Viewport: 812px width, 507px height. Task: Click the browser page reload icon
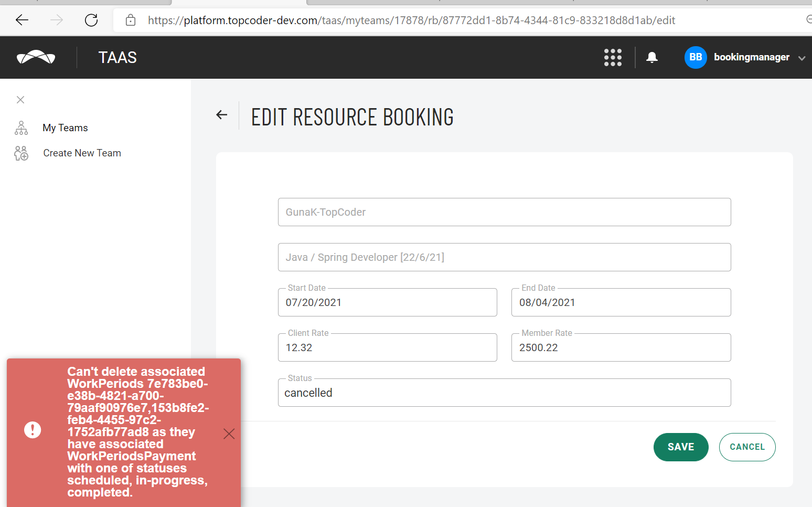point(91,20)
